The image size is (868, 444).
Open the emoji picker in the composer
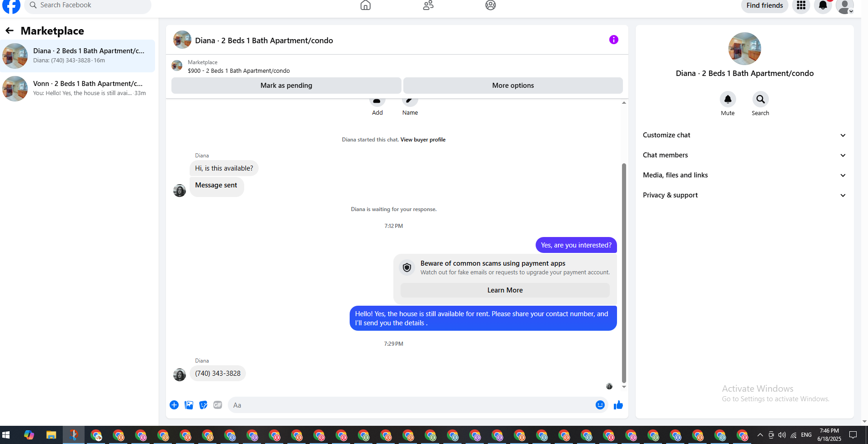coord(600,405)
